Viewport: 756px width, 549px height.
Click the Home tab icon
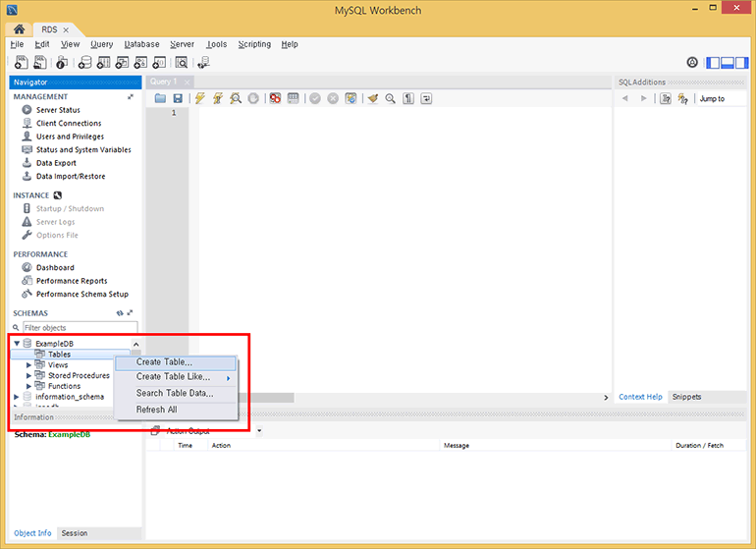tap(19, 29)
